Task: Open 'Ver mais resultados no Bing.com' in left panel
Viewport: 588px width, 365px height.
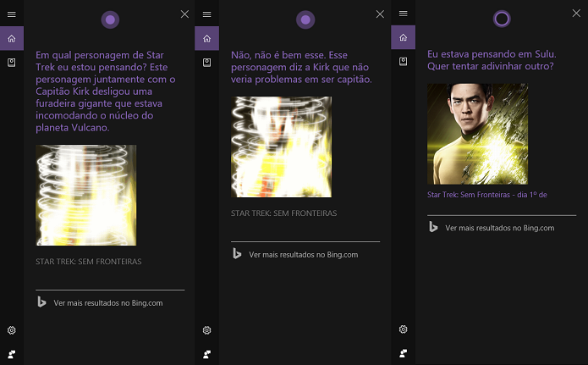Action: click(110, 302)
